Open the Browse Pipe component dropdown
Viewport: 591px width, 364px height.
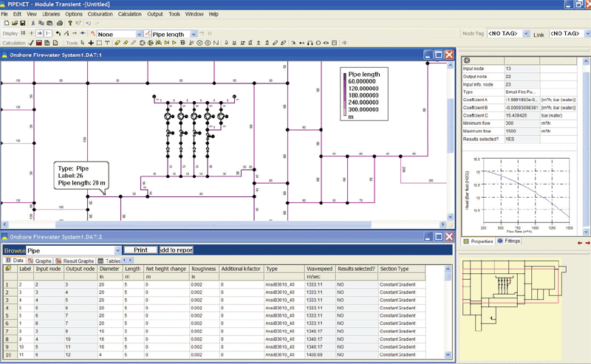(x=117, y=250)
